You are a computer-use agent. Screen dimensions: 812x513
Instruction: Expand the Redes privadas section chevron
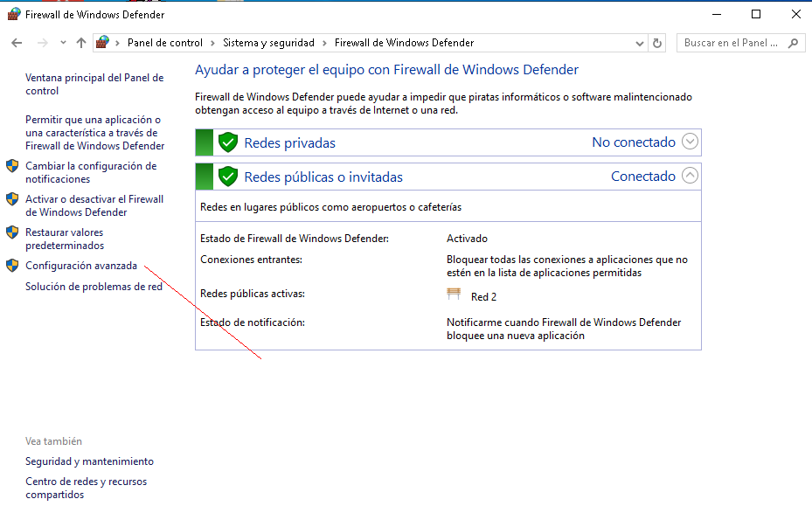coord(690,142)
